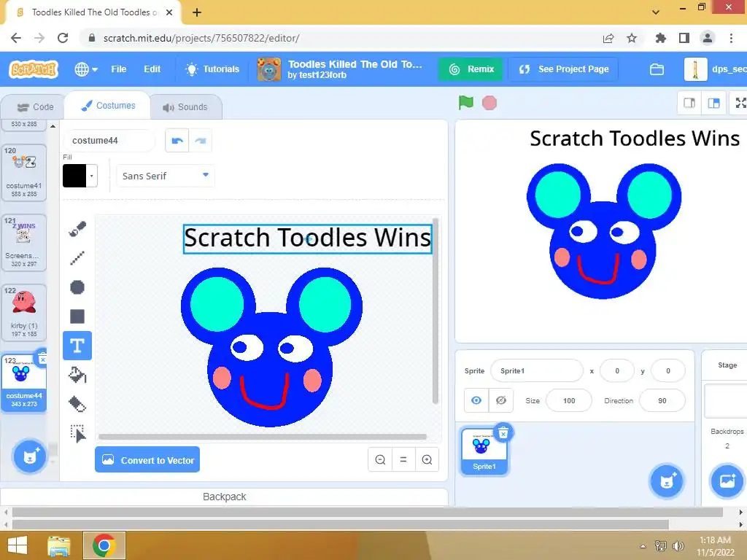This screenshot has width=747, height=560.
Task: Reset canvas zoom to default
Action: pyautogui.click(x=403, y=459)
